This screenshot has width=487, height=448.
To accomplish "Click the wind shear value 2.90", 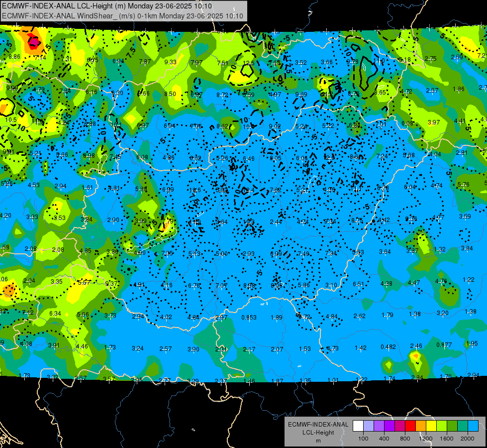I will click(x=113, y=220).
